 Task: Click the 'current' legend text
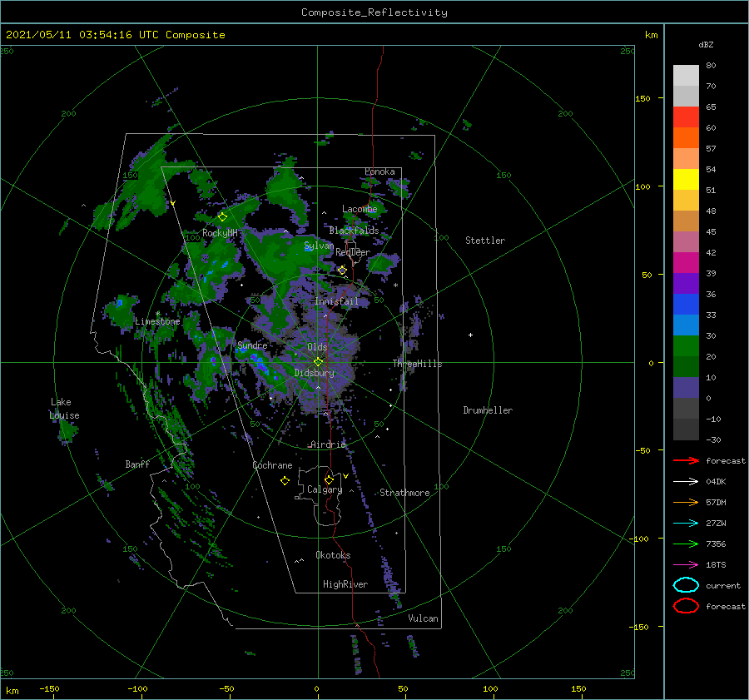tap(723, 585)
